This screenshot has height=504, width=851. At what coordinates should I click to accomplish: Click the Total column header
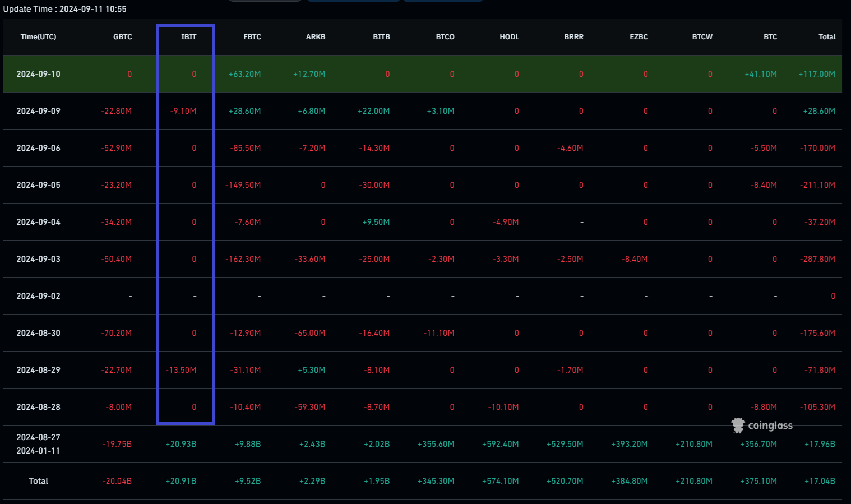[x=827, y=36]
